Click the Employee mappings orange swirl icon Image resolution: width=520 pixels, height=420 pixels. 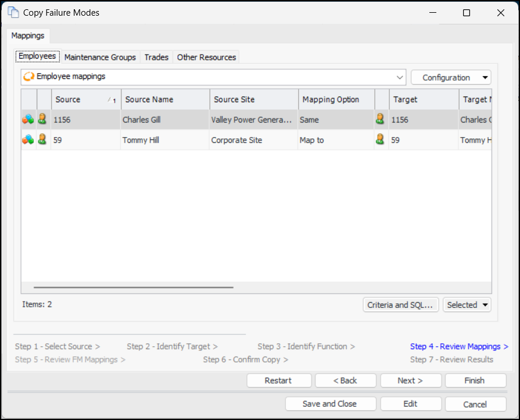(x=28, y=77)
